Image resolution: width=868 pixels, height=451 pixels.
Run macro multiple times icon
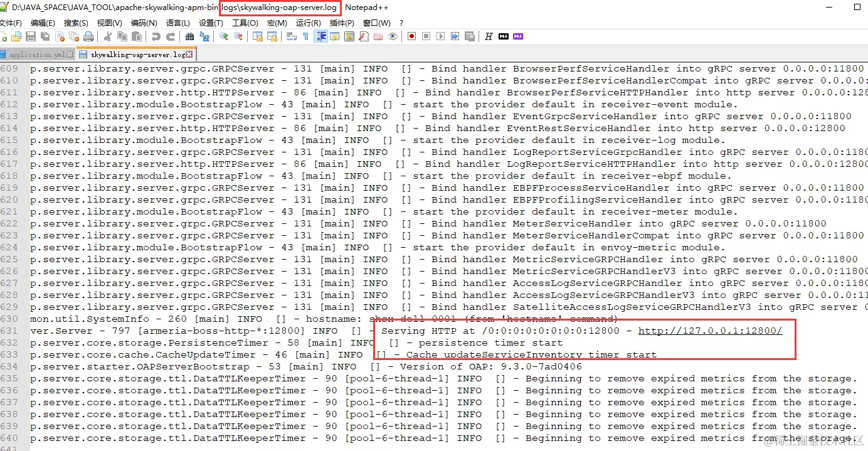[455, 36]
